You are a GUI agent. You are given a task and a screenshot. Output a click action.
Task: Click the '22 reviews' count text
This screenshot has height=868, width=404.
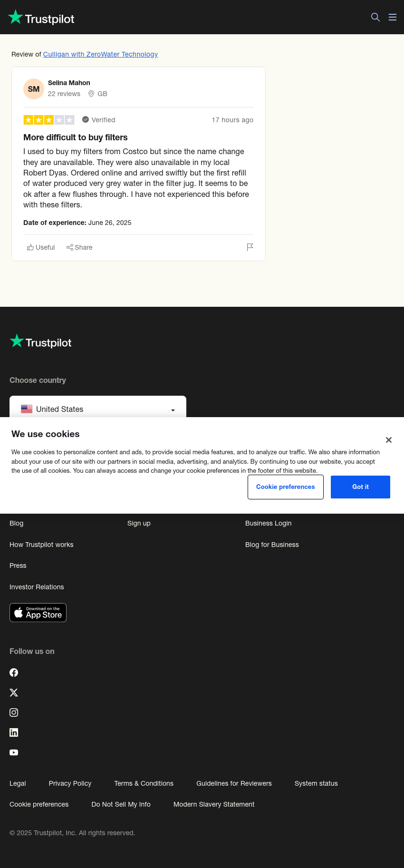pos(64,94)
